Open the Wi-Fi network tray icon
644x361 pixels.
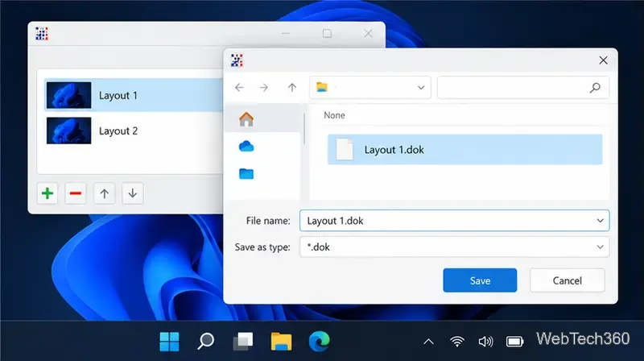(x=457, y=342)
